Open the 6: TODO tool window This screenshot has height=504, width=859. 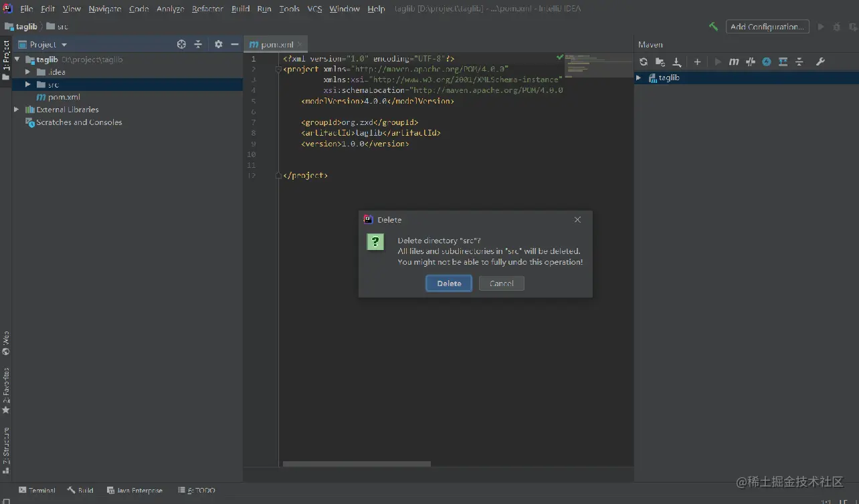coord(197,490)
